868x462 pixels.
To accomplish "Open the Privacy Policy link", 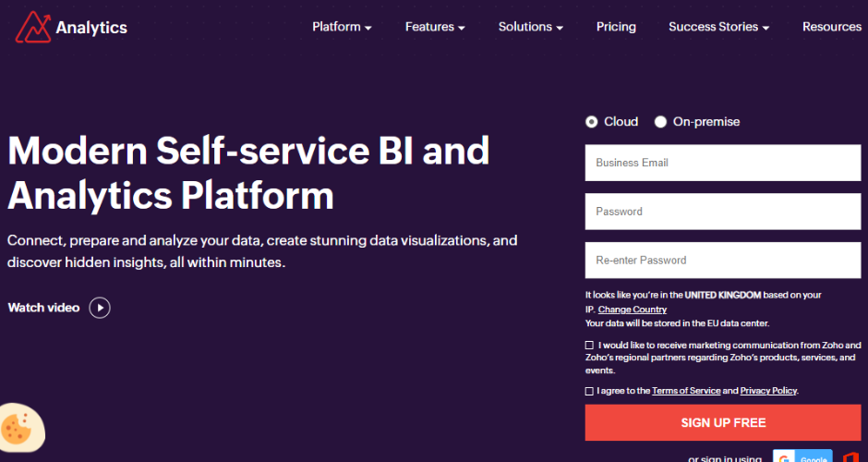I will pos(768,391).
